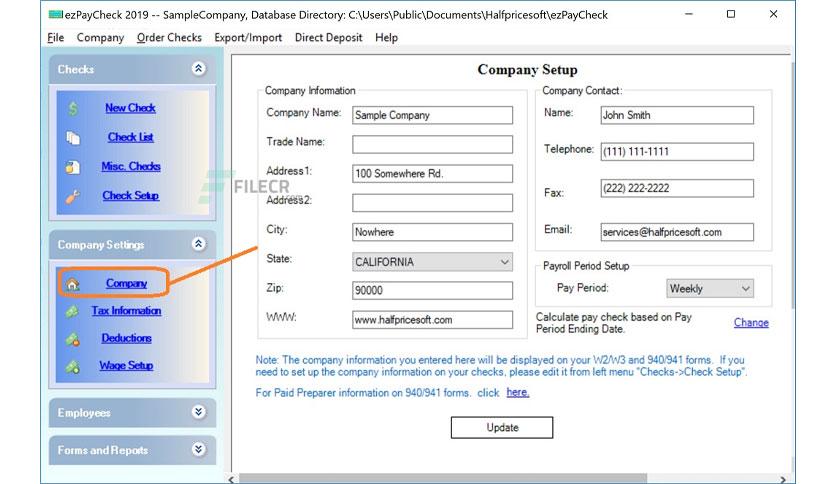Collapse the Company Settings panel
836x484 pixels.
[x=198, y=244]
